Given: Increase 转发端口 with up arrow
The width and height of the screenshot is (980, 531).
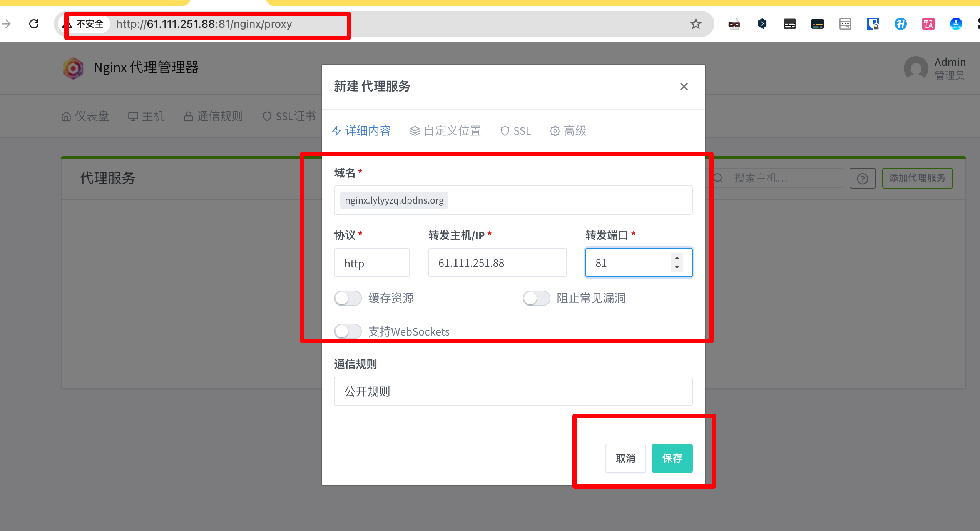Looking at the screenshot, I should point(677,258).
